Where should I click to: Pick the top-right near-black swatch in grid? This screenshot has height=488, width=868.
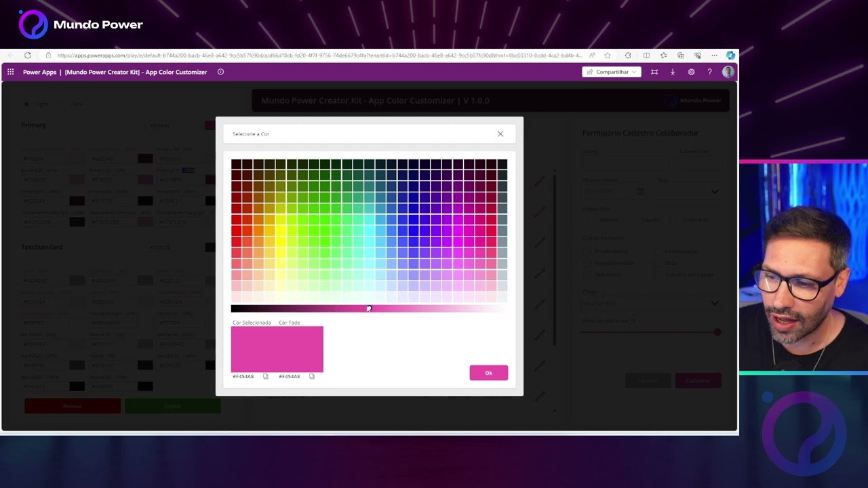502,164
